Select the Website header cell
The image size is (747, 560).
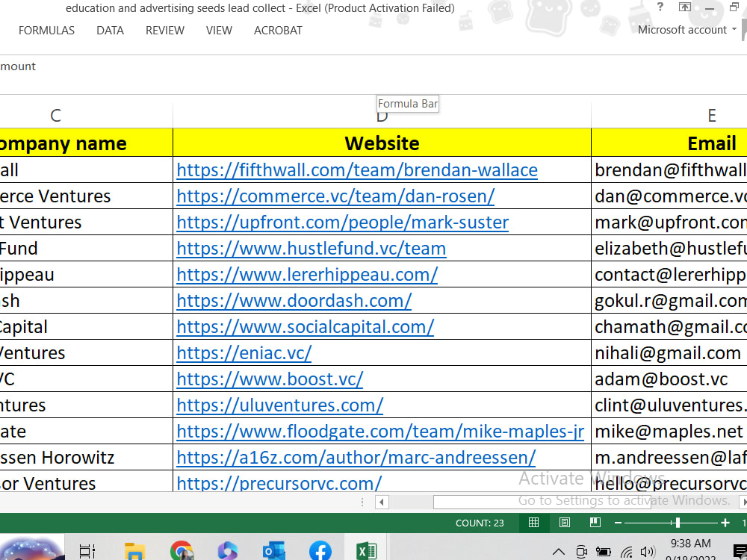coord(382,143)
